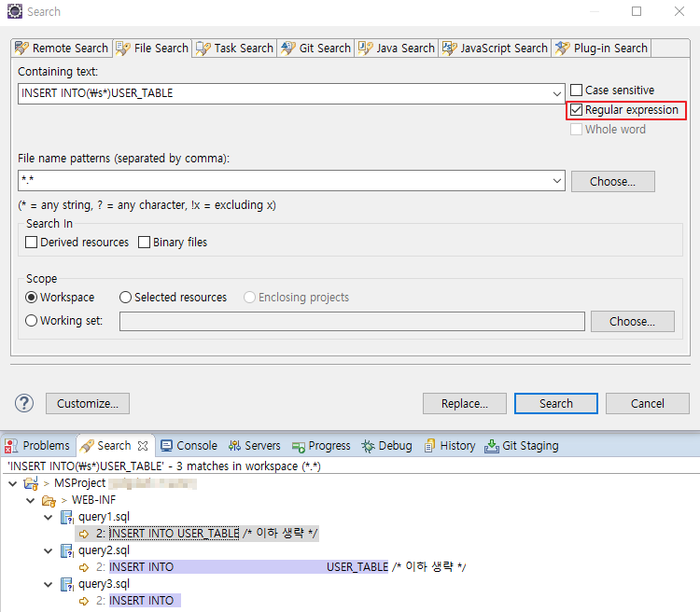Select the Workspace scope radio button
The height and width of the screenshot is (612, 700).
click(31, 298)
